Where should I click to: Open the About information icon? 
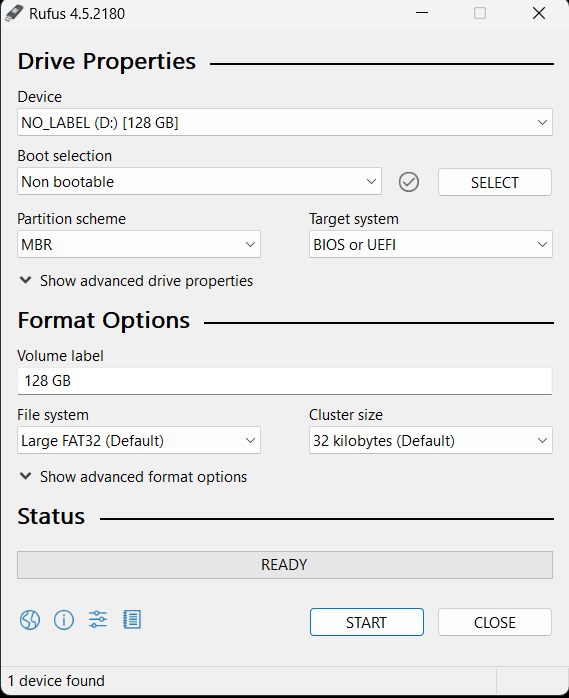(64, 620)
